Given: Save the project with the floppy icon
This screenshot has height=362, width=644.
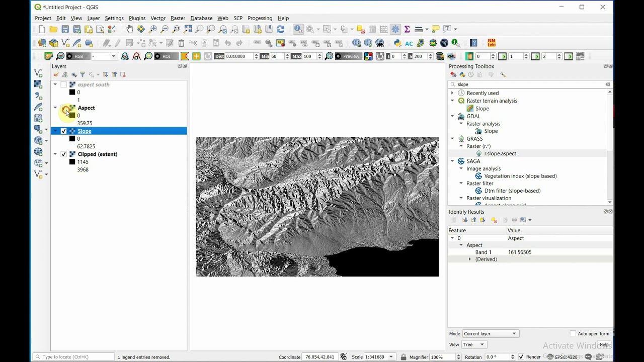Looking at the screenshot, I should pyautogui.click(x=65, y=29).
